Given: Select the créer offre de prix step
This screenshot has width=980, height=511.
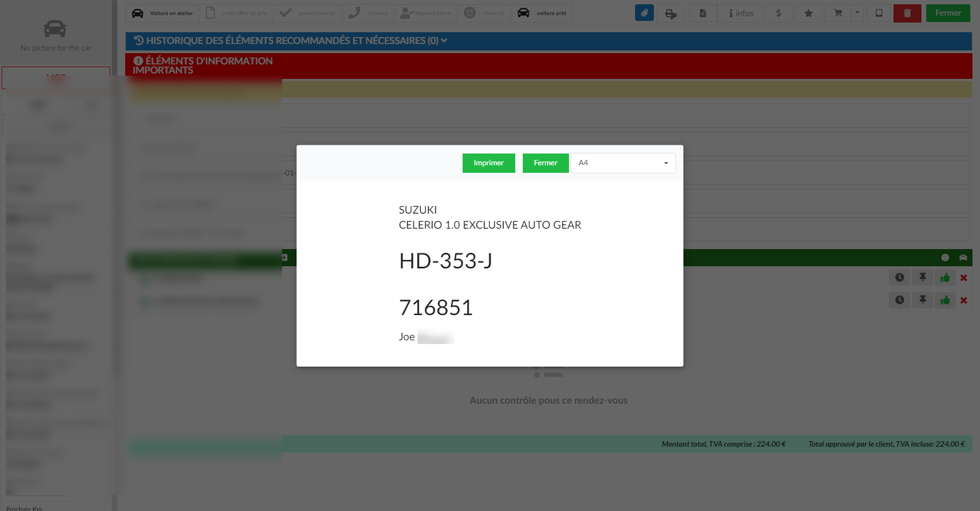Looking at the screenshot, I should (x=236, y=13).
